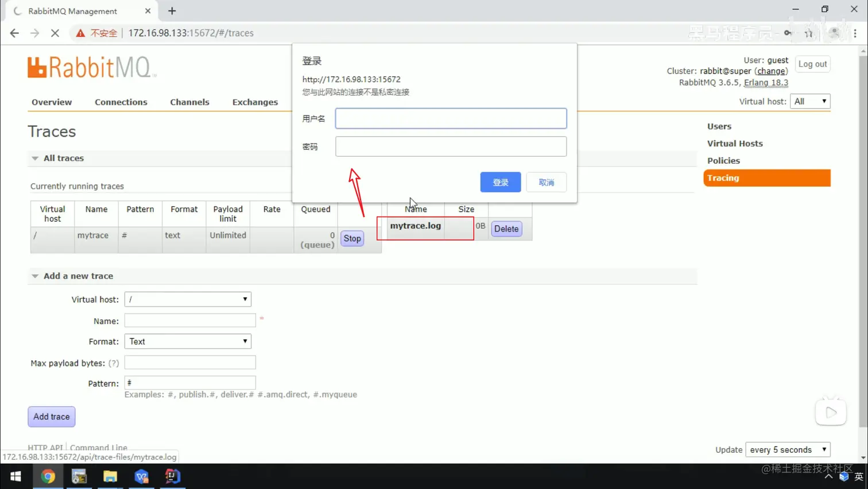Image resolution: width=868 pixels, height=489 pixels.
Task: Delete the mytrace.log file
Action: click(x=506, y=229)
